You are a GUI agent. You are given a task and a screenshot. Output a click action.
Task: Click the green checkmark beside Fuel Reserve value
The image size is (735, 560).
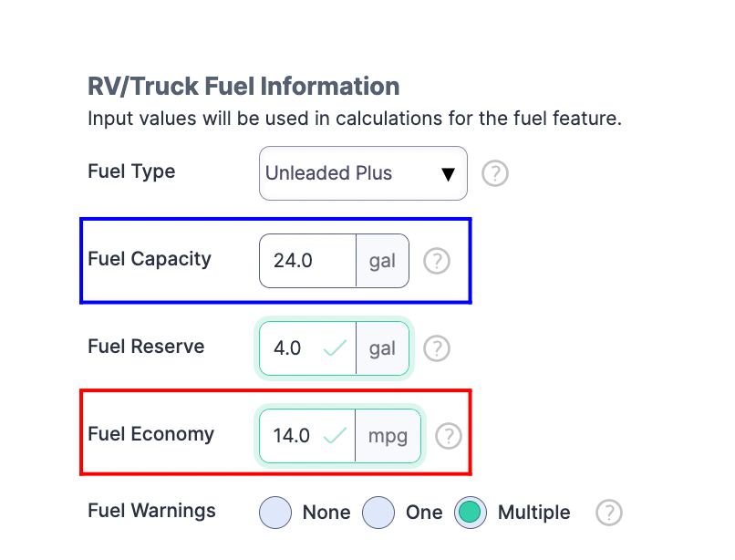333,348
